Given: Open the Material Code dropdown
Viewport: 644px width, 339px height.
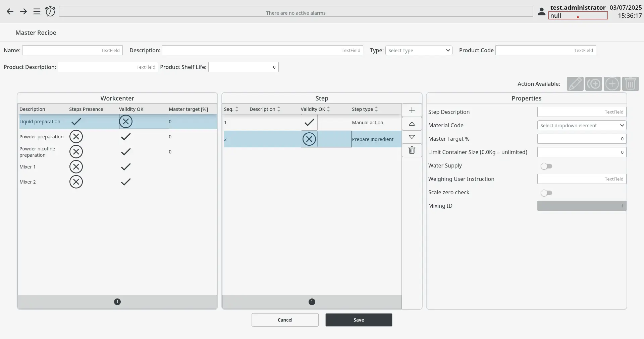Looking at the screenshot, I should coord(582,126).
